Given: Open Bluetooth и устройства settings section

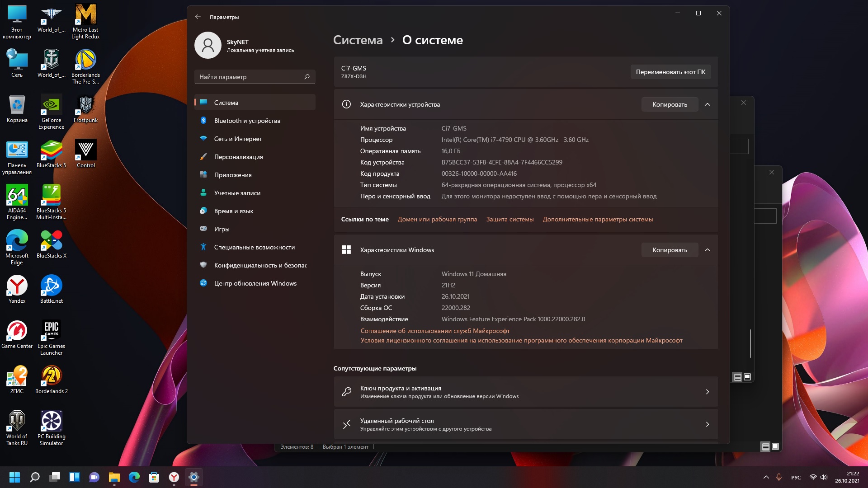Looking at the screenshot, I should [x=247, y=121].
